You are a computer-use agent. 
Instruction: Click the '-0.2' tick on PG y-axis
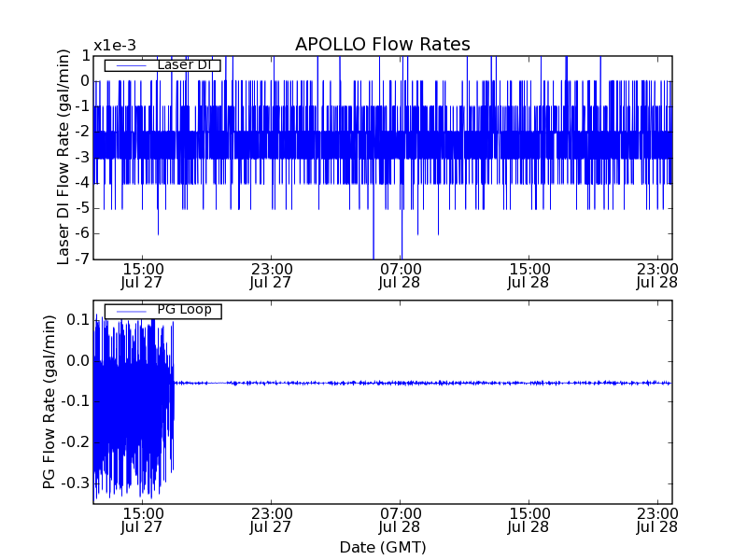(75, 442)
